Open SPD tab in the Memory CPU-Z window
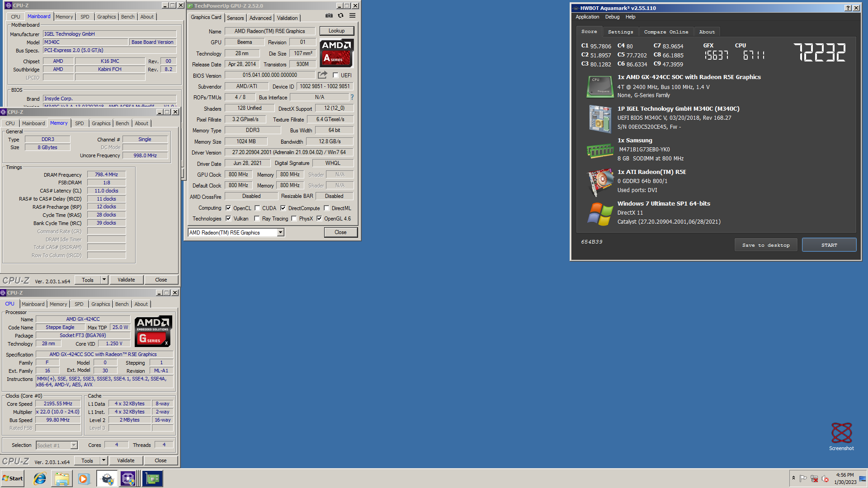Image resolution: width=868 pixels, height=488 pixels. pyautogui.click(x=80, y=123)
